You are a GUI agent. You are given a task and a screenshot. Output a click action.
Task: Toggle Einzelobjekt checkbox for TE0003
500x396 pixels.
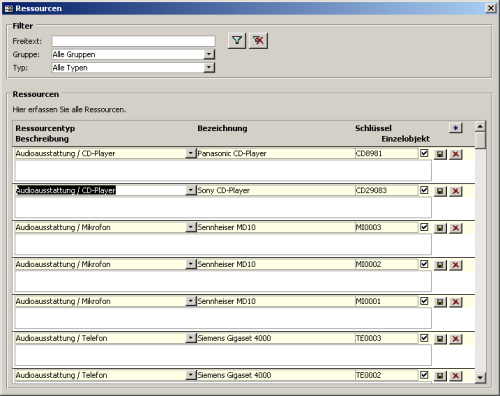pyautogui.click(x=424, y=338)
